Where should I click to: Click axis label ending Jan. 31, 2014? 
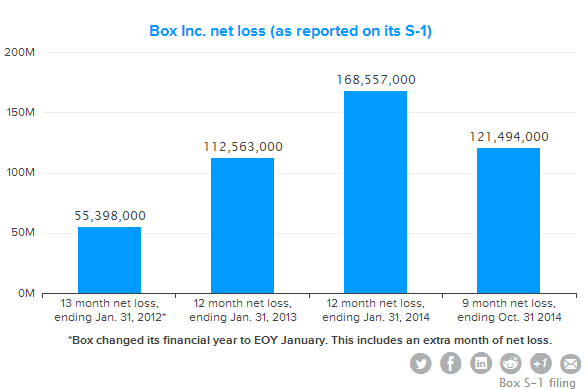click(376, 317)
